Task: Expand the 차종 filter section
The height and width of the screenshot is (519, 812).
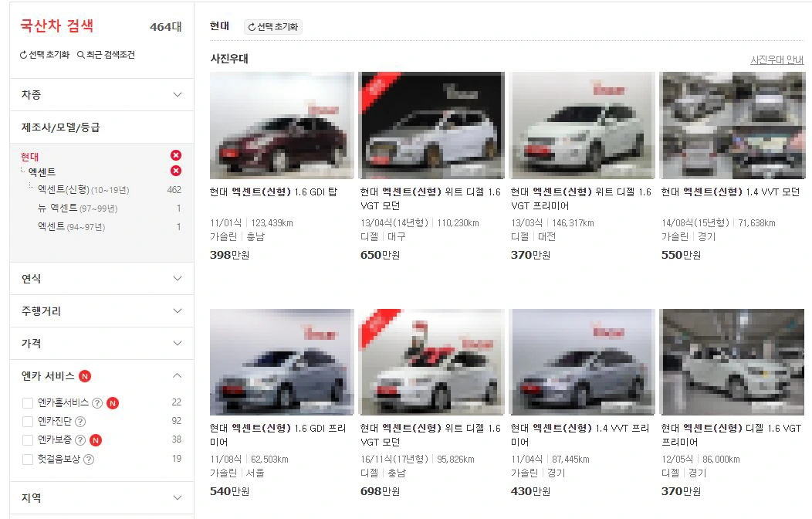Action: pos(102,95)
